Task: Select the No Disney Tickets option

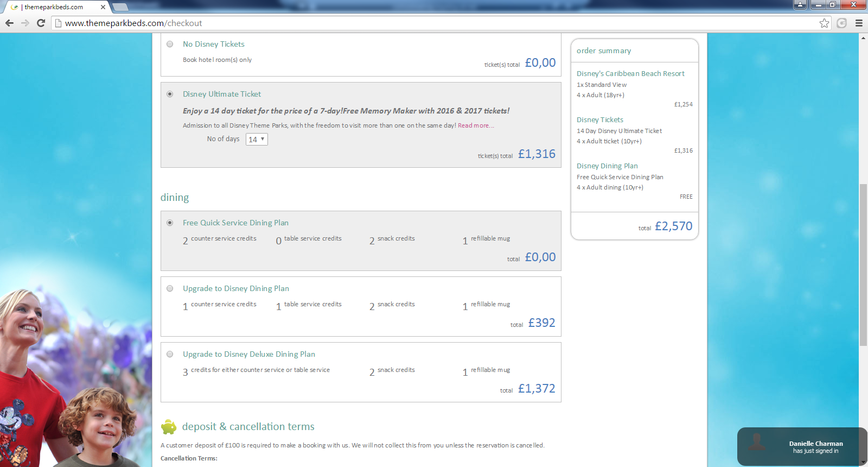Action: (x=170, y=44)
